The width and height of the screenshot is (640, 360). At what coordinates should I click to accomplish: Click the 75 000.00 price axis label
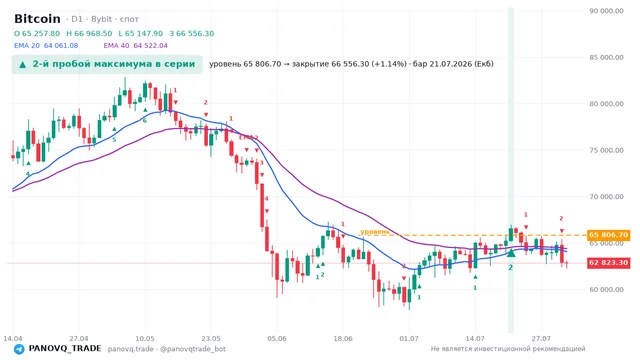pos(606,150)
